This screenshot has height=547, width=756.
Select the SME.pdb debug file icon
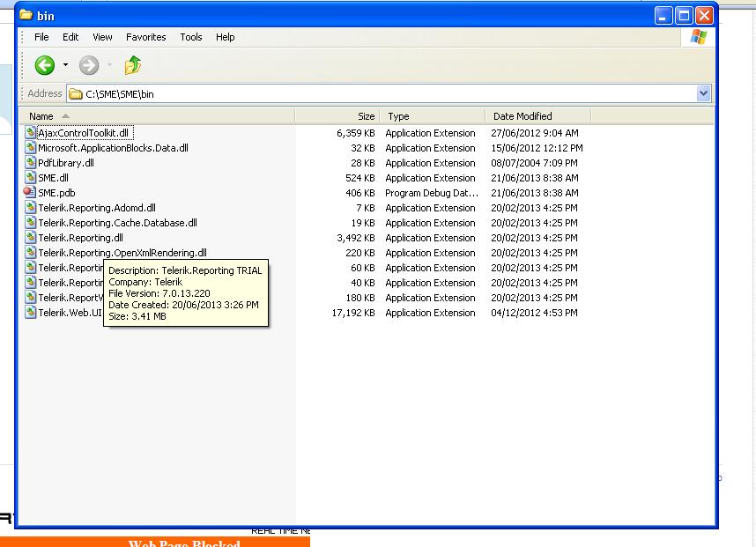[29, 192]
